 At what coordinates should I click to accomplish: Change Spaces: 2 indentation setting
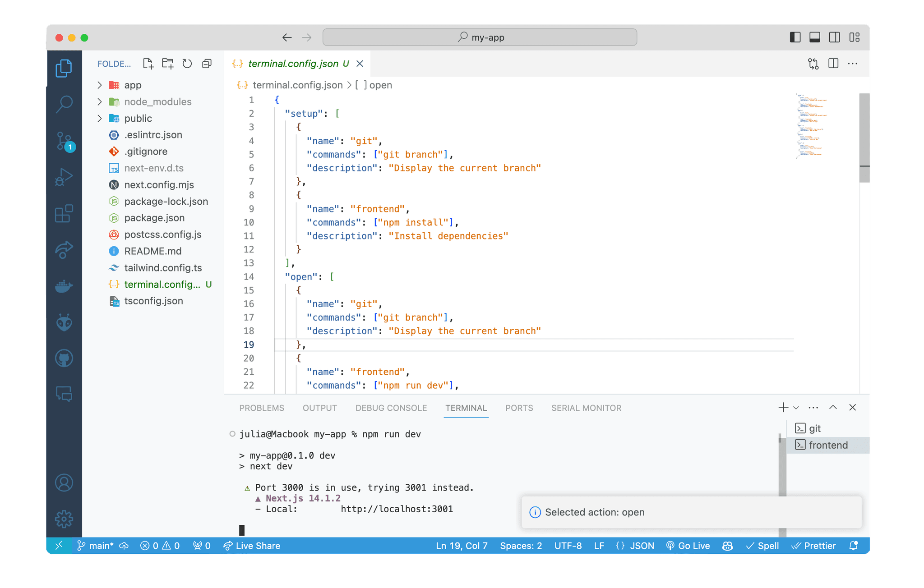tap(521, 546)
